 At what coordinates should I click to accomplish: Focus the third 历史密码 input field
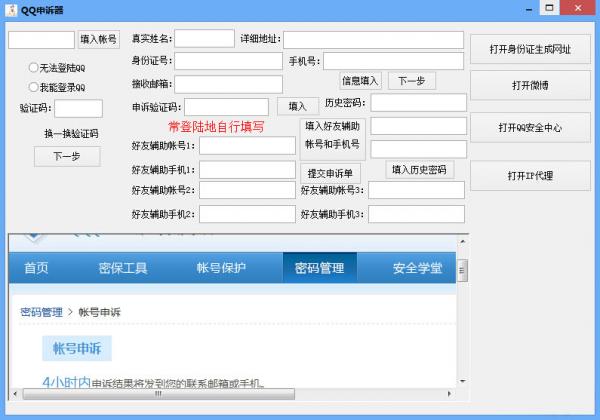pos(418,149)
